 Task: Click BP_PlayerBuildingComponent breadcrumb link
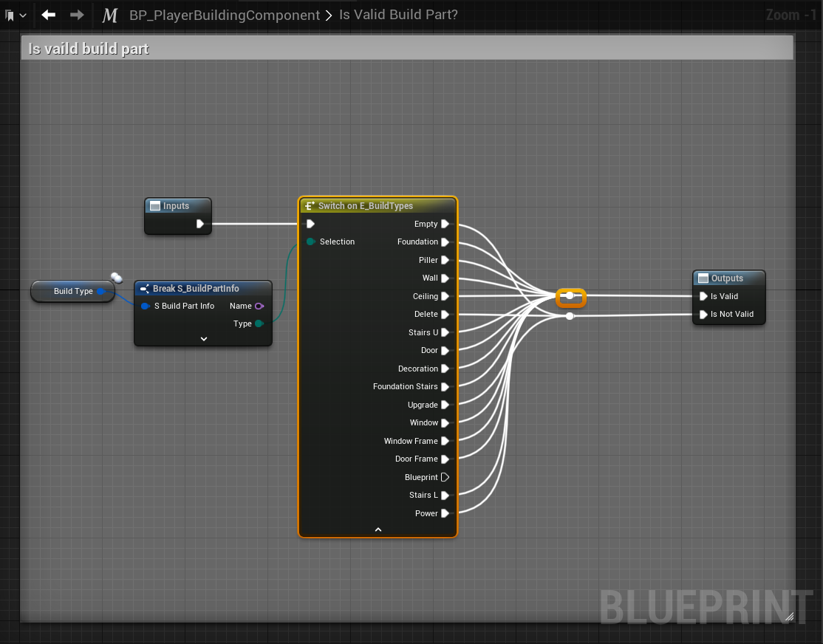click(225, 15)
